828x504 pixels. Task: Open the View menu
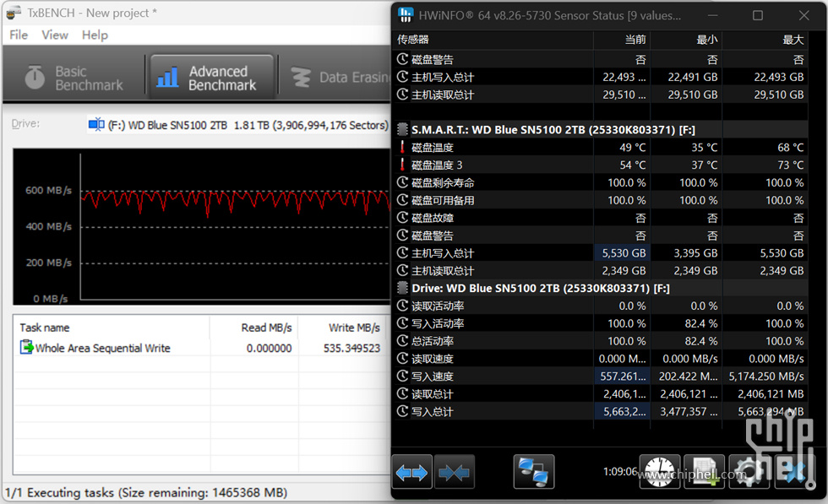[x=55, y=35]
